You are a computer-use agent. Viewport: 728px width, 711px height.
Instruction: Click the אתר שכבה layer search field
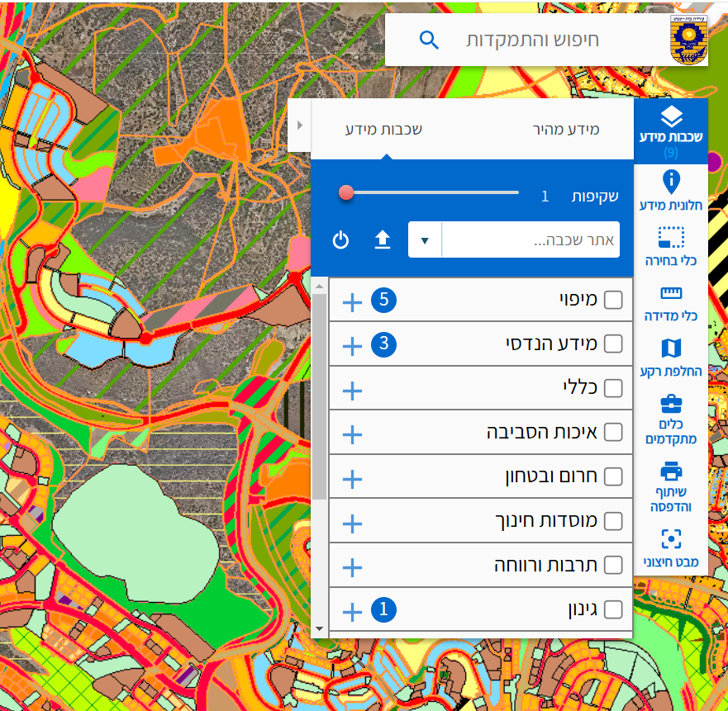point(531,240)
